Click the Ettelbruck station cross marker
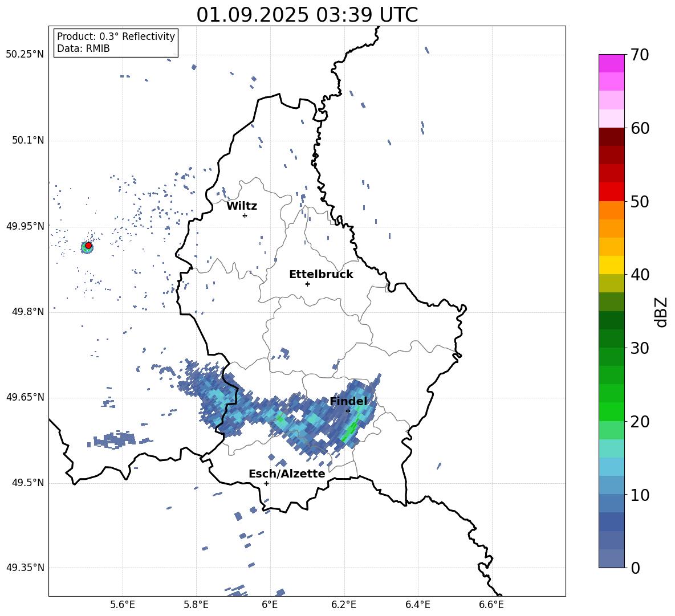Viewport: 675px width, 616px height. pyautogui.click(x=307, y=284)
